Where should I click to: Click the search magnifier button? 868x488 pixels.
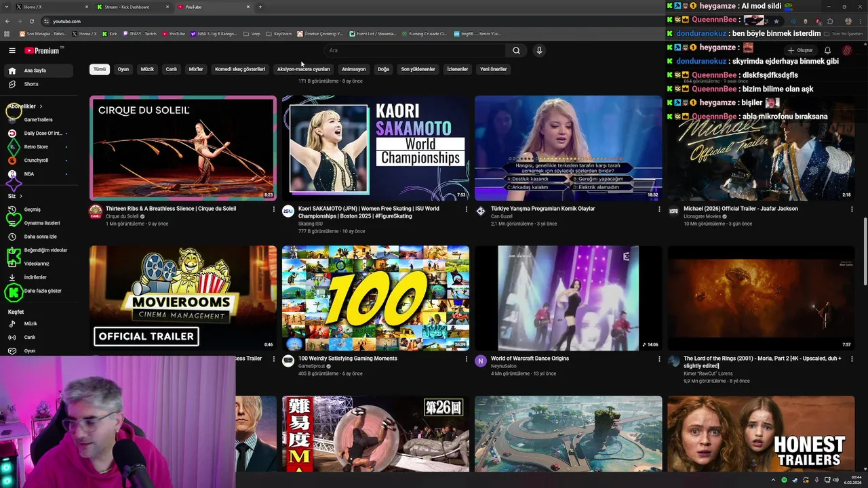516,50
